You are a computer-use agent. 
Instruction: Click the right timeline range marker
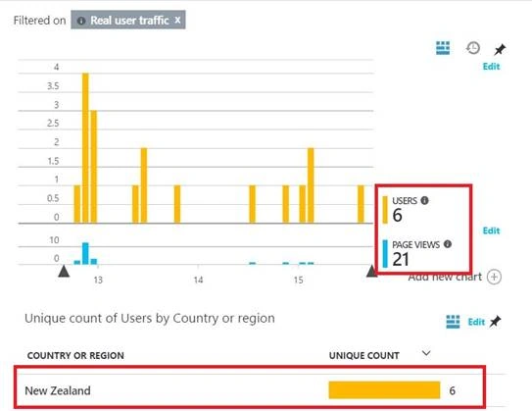tap(372, 272)
